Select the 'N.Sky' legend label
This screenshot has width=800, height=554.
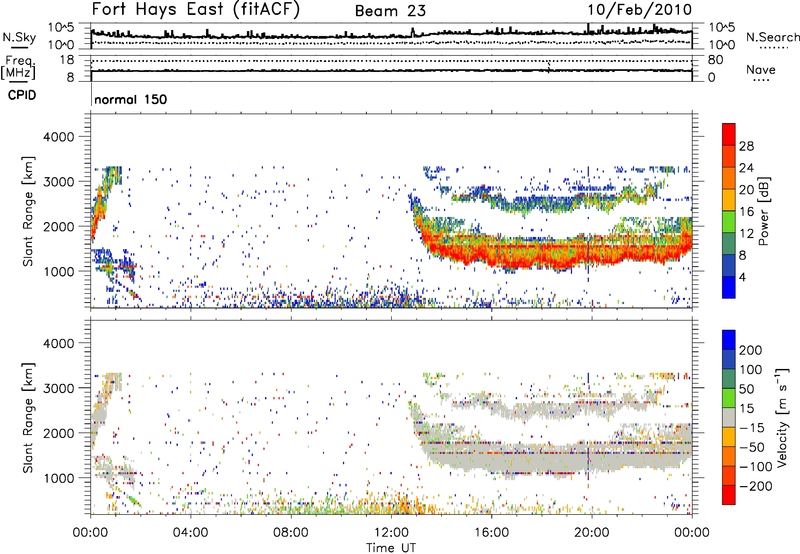19,37
